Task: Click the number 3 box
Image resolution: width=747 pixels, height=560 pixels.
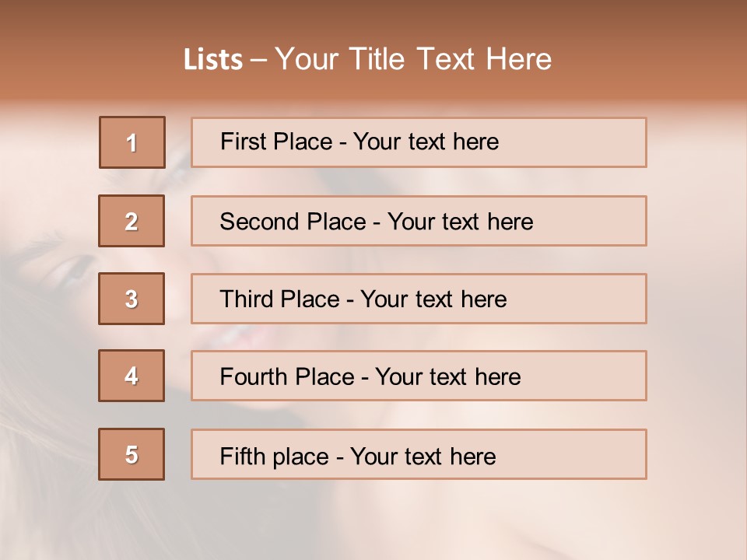Action: [x=132, y=299]
